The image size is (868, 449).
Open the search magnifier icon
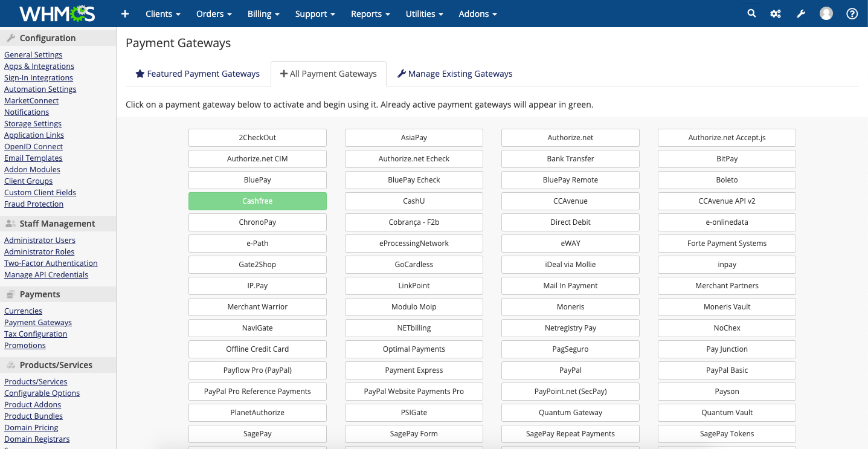point(751,13)
